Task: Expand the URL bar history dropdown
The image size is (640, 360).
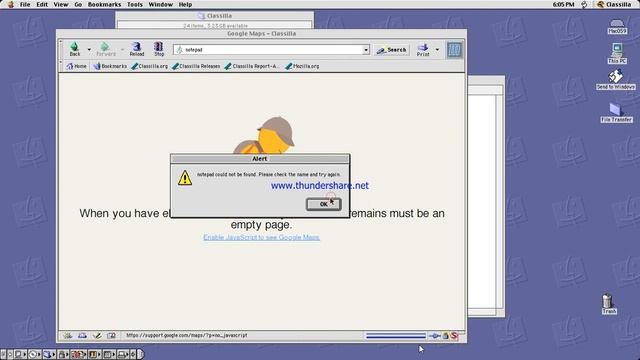Action: tap(366, 50)
